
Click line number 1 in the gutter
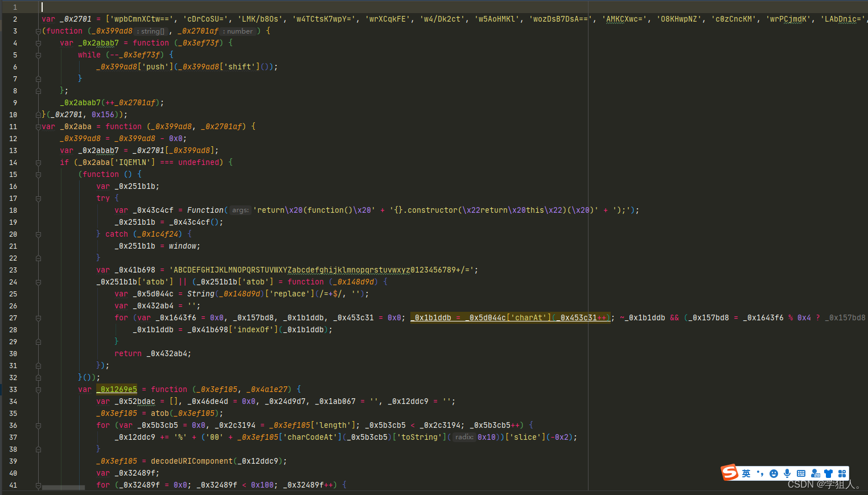(x=15, y=7)
